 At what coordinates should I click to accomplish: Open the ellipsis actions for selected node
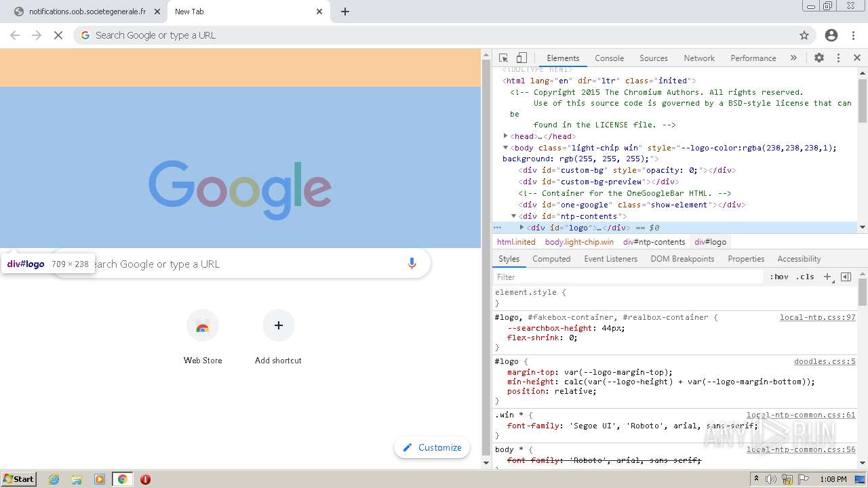click(497, 228)
